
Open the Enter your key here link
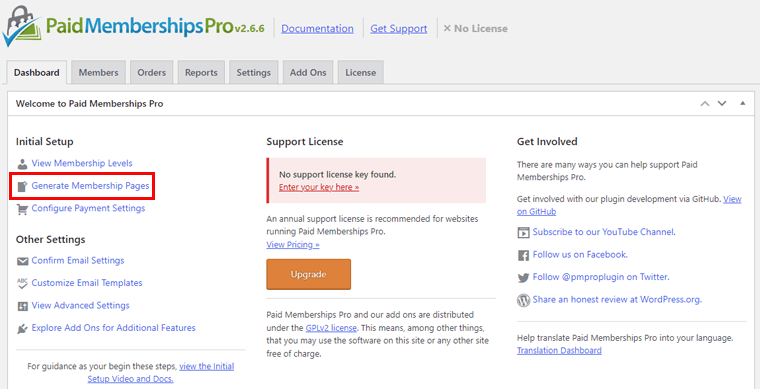[319, 187]
